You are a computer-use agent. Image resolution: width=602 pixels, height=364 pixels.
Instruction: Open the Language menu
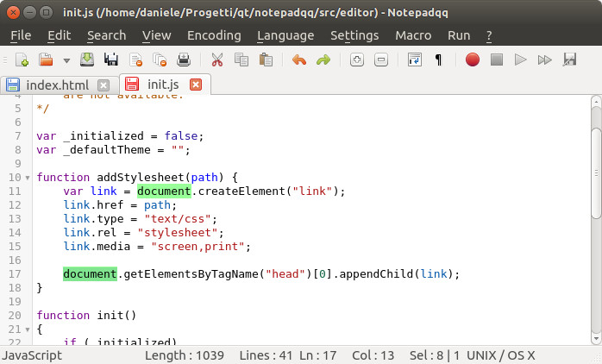tap(285, 35)
